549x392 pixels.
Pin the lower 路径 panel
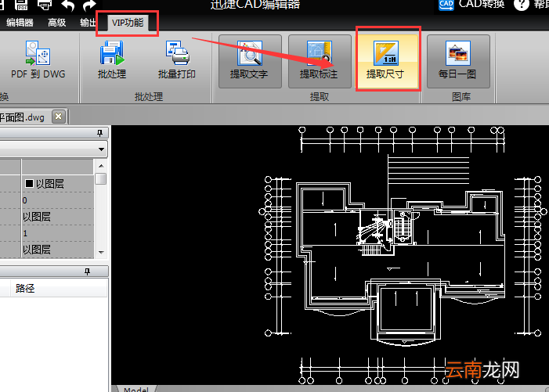[87, 272]
